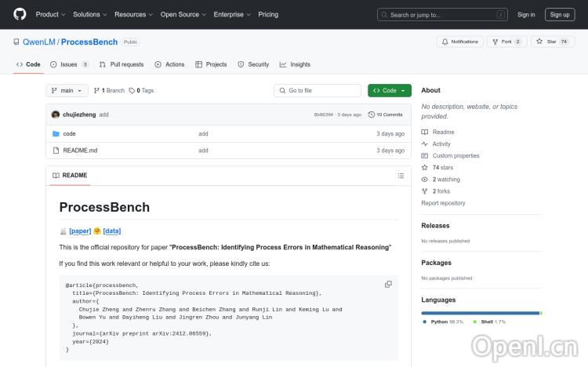Click the Sign in link

tap(526, 15)
